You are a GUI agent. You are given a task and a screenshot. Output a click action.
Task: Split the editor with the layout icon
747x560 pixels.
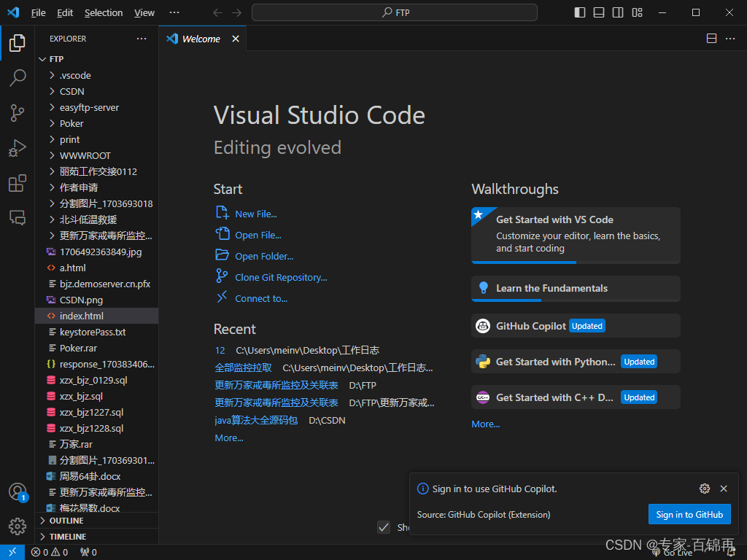pos(711,39)
